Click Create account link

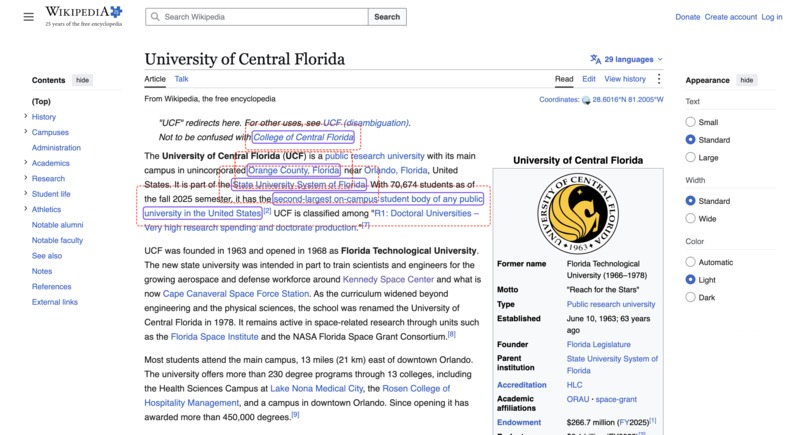(x=730, y=17)
